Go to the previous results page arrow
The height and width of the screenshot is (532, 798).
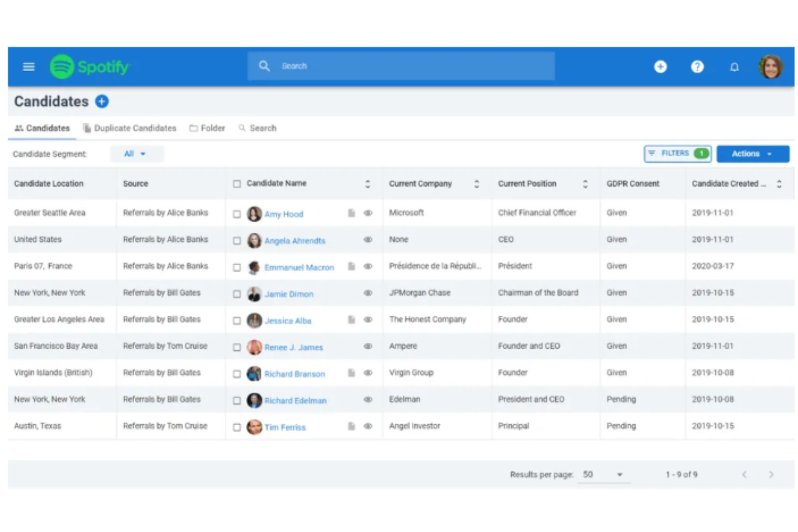tap(745, 475)
